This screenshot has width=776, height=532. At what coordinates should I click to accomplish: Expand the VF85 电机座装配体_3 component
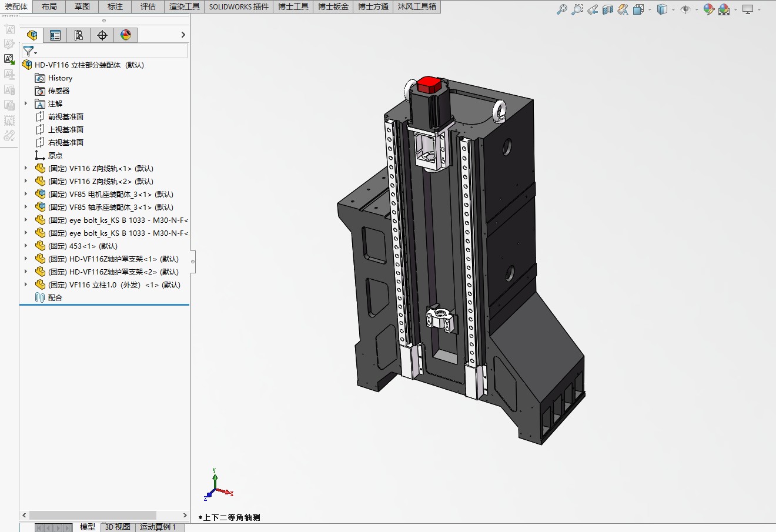click(x=26, y=194)
